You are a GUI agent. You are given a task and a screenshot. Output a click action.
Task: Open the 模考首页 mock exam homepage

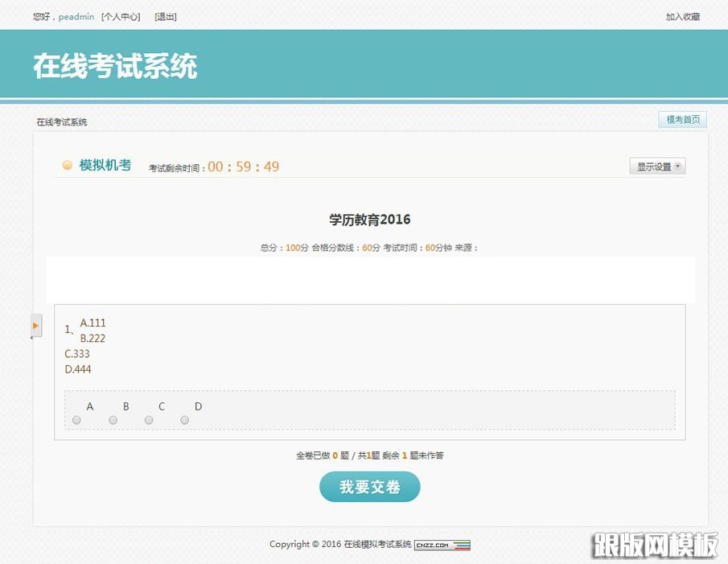pos(681,119)
